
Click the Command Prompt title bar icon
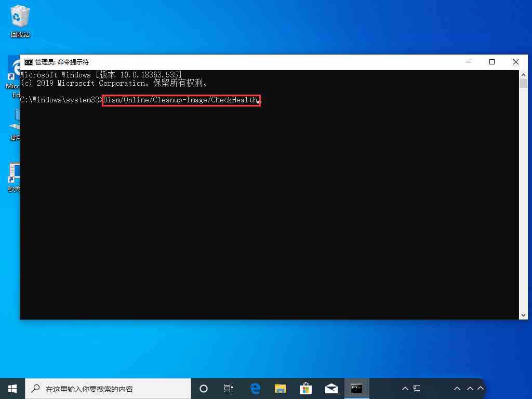[29, 62]
